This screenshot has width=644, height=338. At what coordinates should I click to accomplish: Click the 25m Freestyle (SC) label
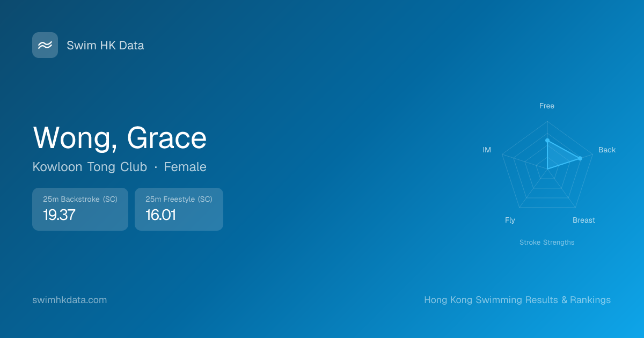179,199
